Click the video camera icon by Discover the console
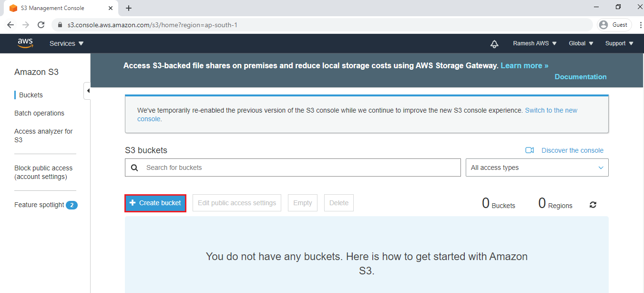The width and height of the screenshot is (644, 293). point(529,150)
